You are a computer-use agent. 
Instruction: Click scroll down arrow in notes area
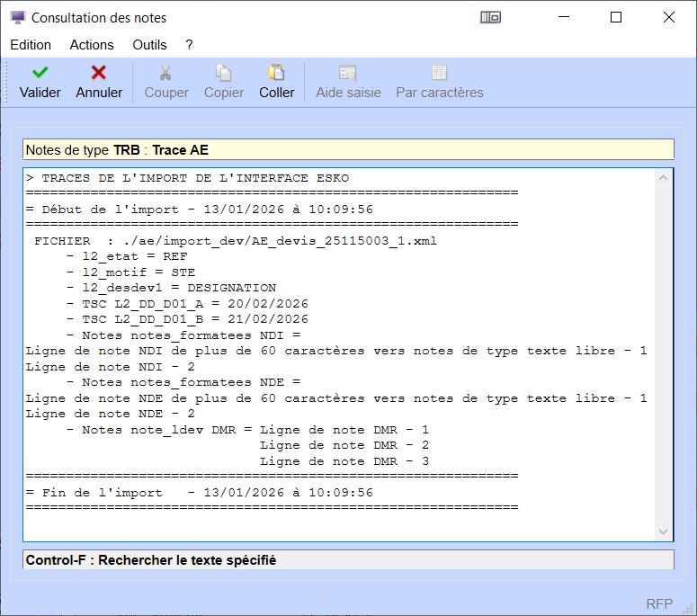664,531
